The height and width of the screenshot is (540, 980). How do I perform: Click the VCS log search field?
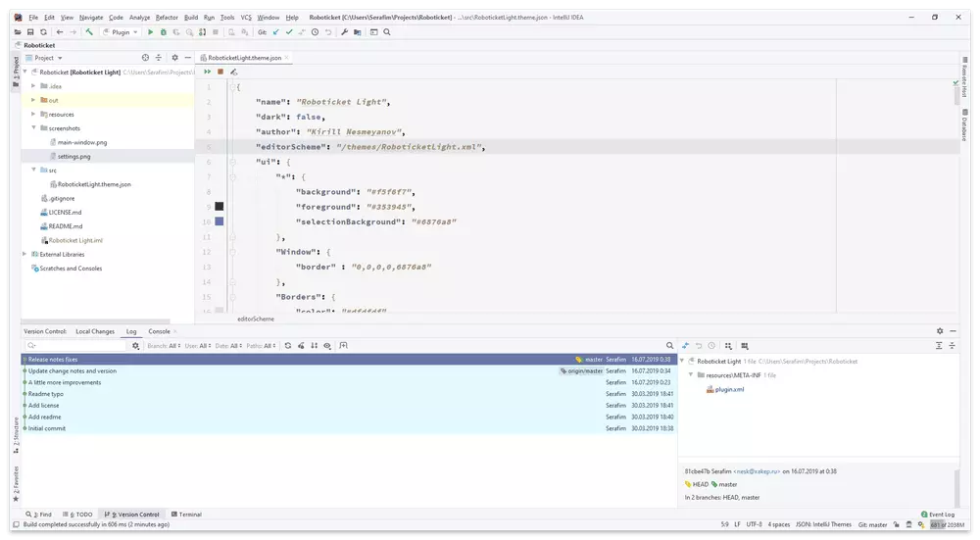click(75, 346)
